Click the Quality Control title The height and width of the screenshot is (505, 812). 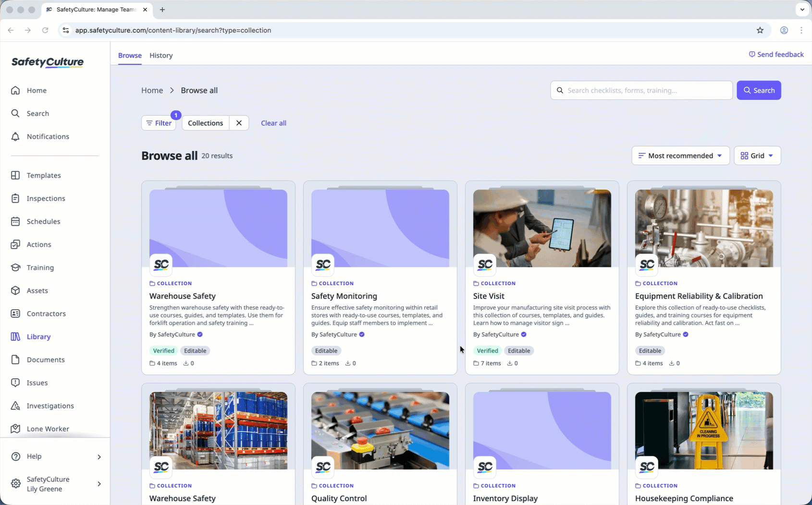tap(339, 498)
